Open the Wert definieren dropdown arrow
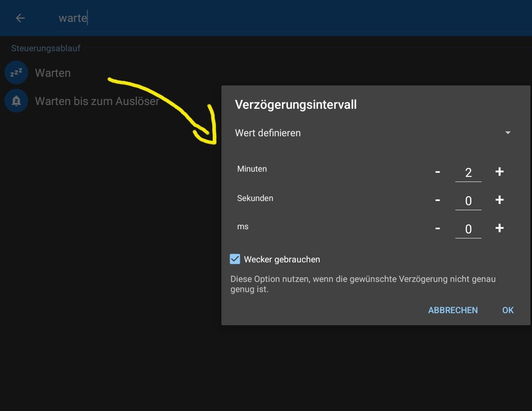Viewport: 532px width, 411px height. tap(508, 133)
